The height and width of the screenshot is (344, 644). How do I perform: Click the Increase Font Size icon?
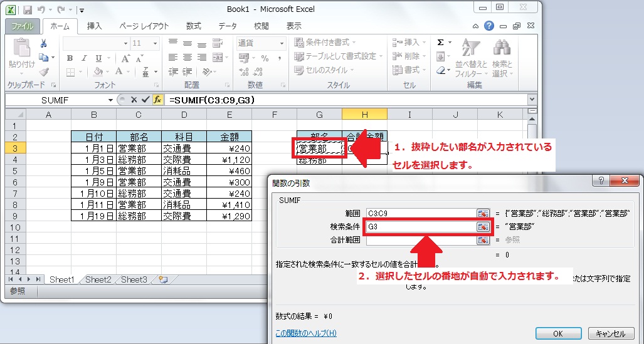[125, 58]
